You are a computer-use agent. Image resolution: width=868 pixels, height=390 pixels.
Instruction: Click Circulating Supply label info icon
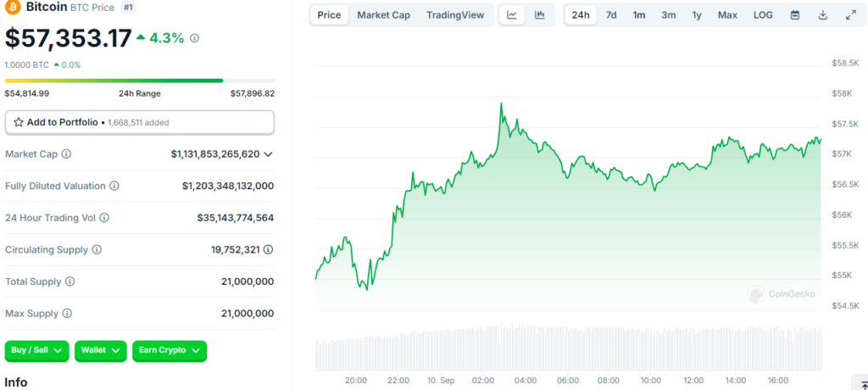click(97, 250)
